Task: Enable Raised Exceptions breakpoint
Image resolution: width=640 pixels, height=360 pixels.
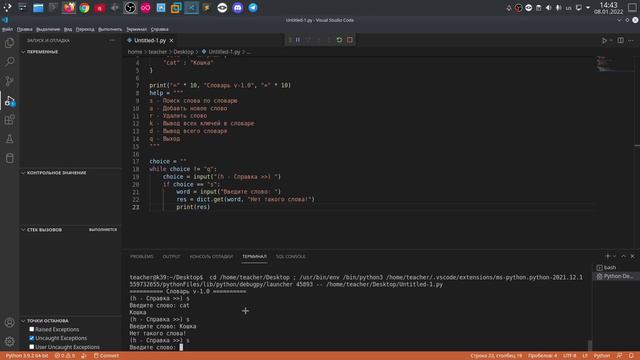Action: pyautogui.click(x=32, y=329)
